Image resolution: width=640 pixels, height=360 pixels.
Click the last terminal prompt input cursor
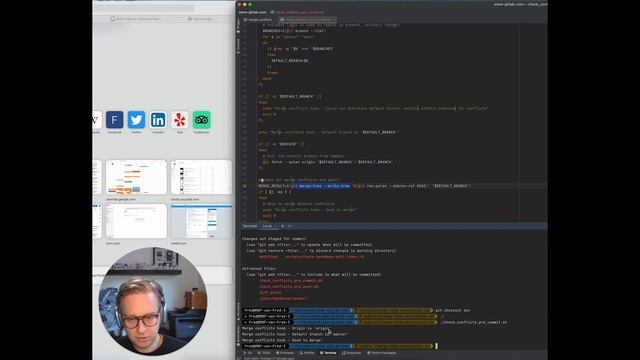coord(436,346)
